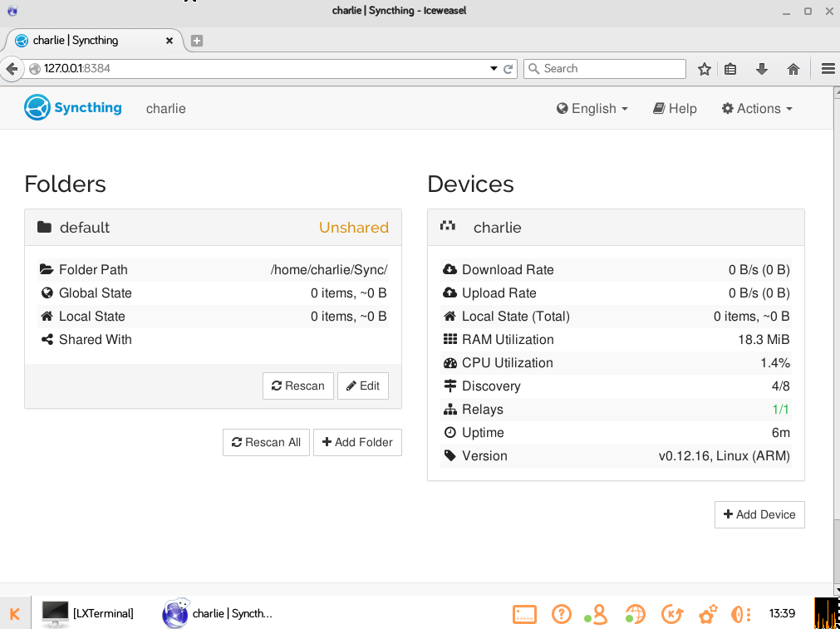The height and width of the screenshot is (629, 840).
Task: Click the tag icon beside Version
Action: [x=450, y=456]
